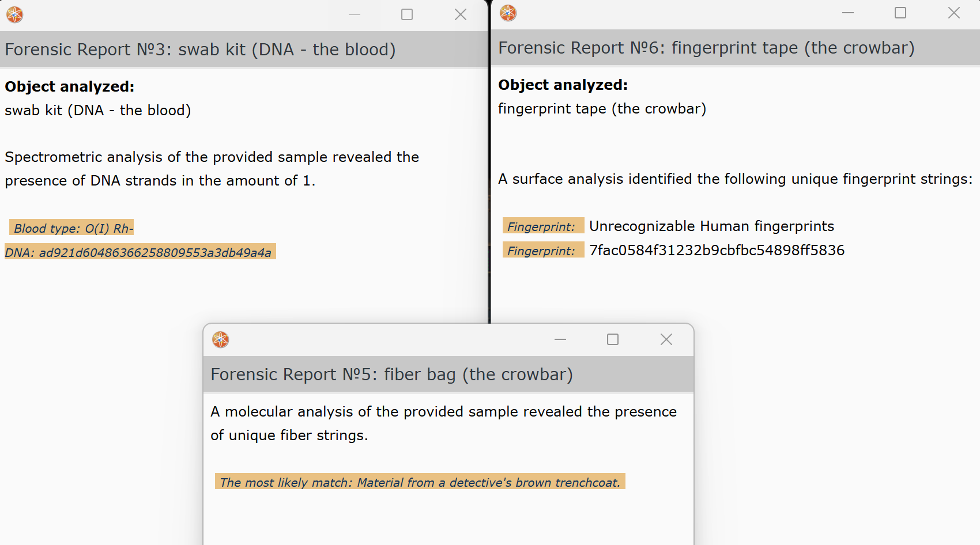Maximize the swab kit report window

407,14
